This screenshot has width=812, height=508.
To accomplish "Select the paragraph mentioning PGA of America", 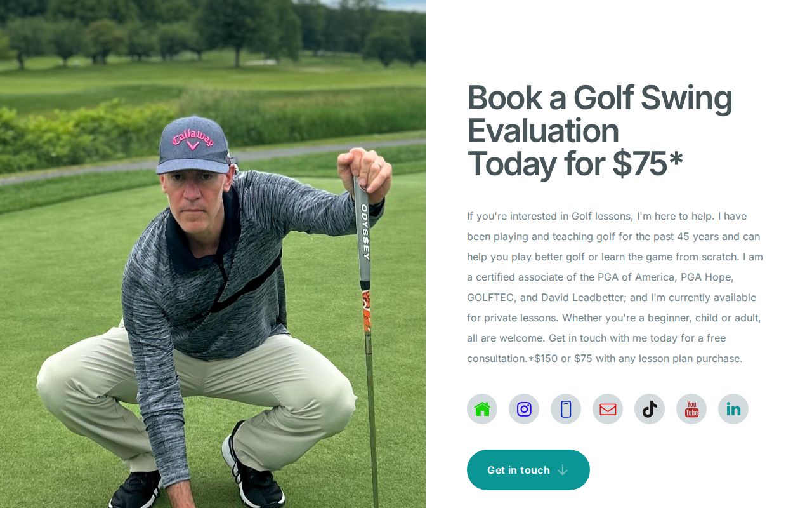I will coord(615,287).
